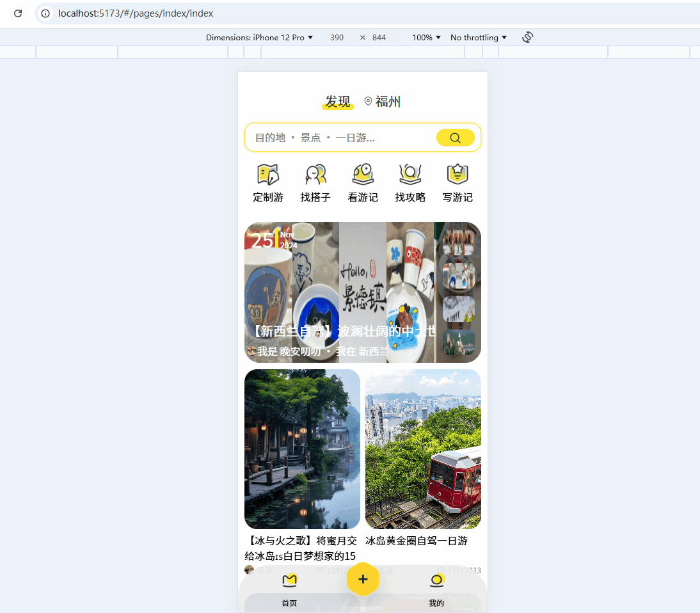Click the title 【冰与火之歌】将蜜月交给冰岛
Screen dimensions: 700x613
(301, 548)
